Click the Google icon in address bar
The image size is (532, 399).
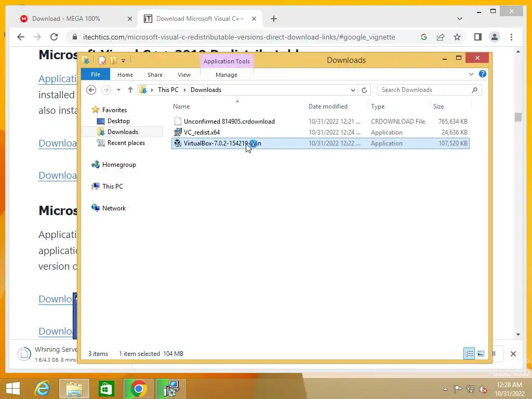424,37
